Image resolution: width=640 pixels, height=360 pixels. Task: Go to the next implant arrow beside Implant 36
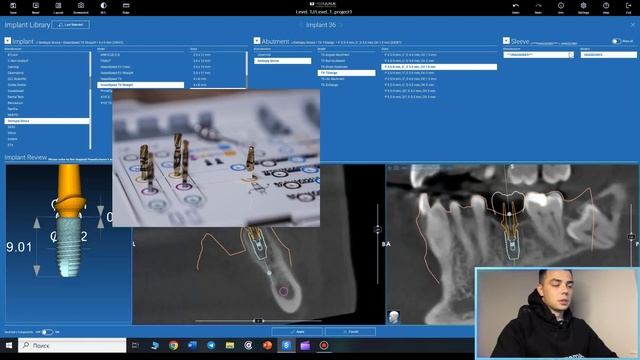[342, 25]
